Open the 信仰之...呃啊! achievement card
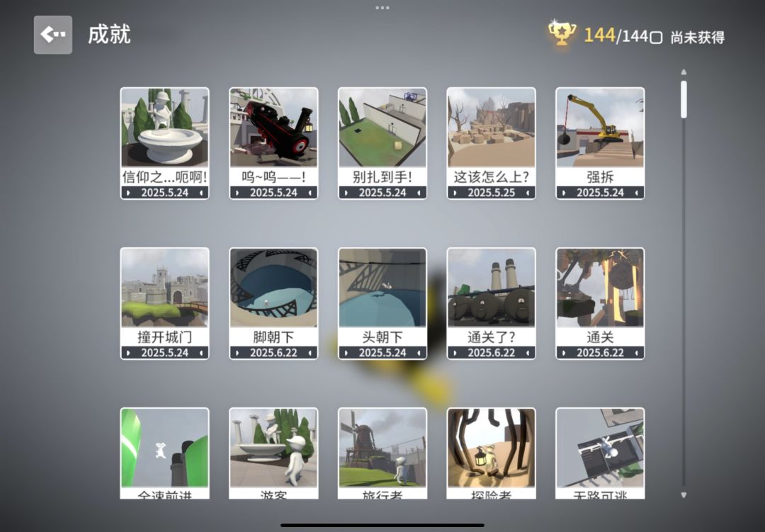This screenshot has height=532, width=765. coord(165,143)
